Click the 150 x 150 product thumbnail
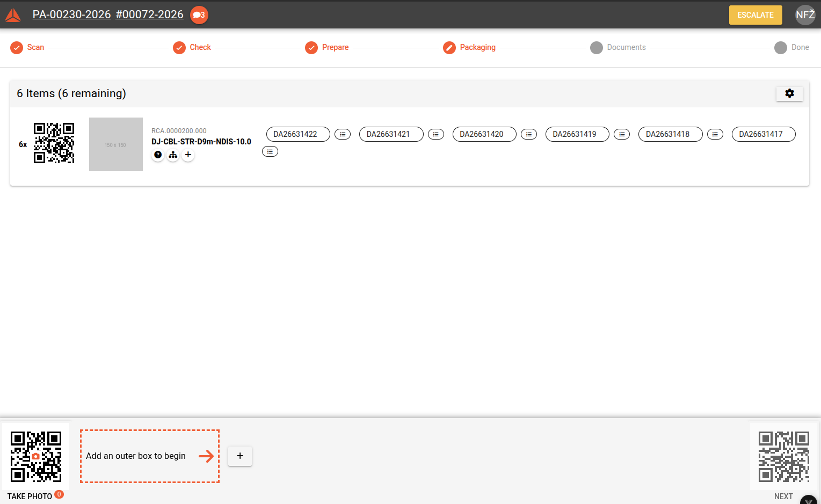Screen dimensions: 821x504 (116, 144)
